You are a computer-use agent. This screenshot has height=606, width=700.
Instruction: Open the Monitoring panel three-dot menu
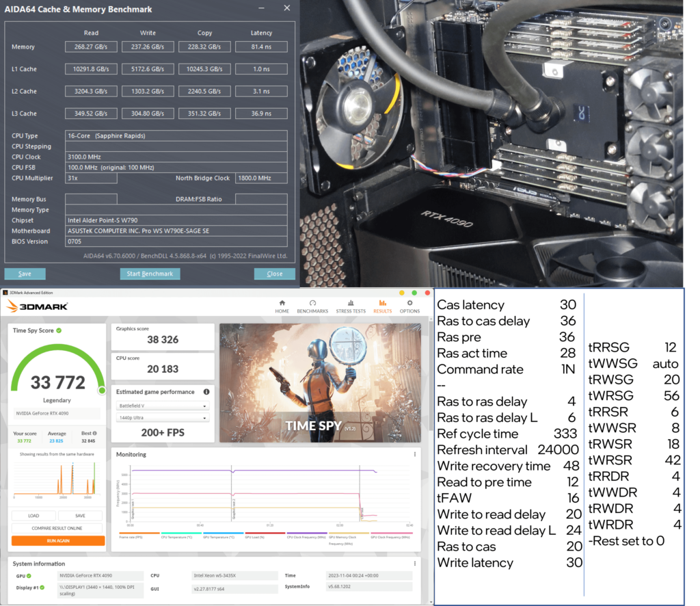(x=415, y=454)
